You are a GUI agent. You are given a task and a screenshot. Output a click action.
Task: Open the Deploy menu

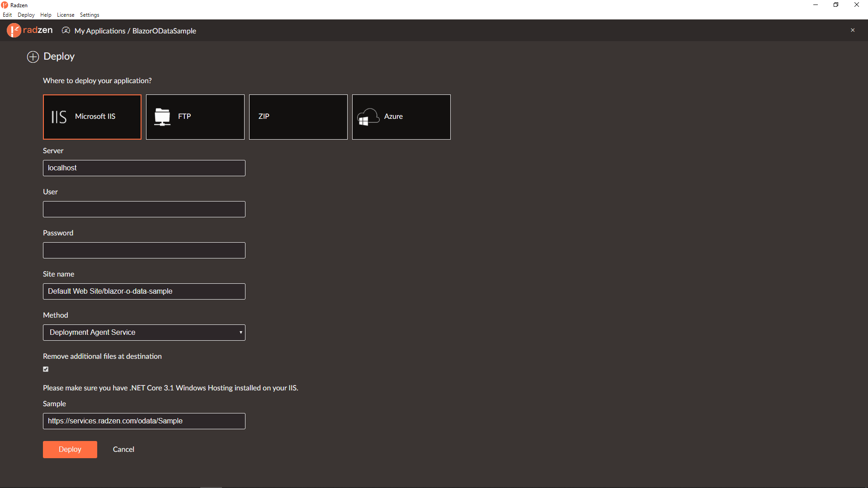(x=26, y=15)
